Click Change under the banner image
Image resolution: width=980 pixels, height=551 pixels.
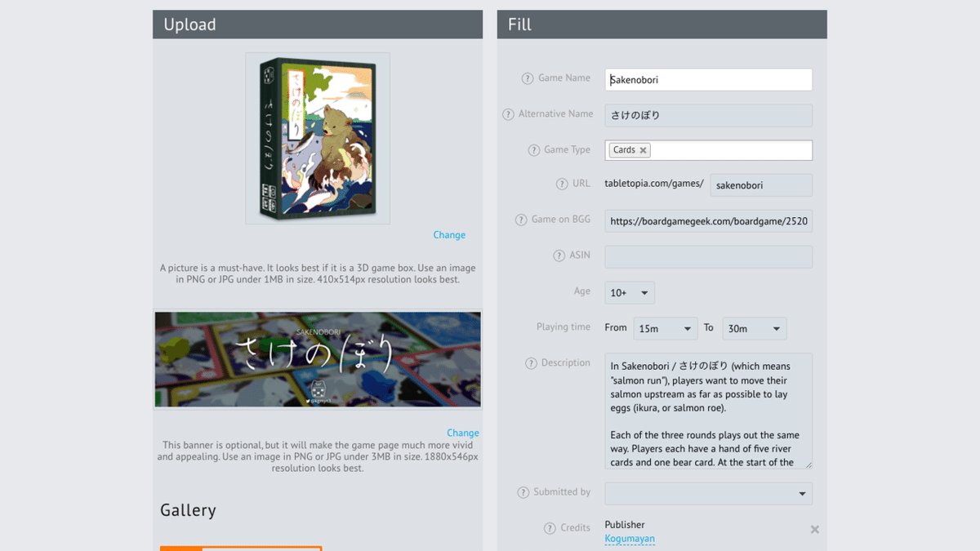coord(463,433)
